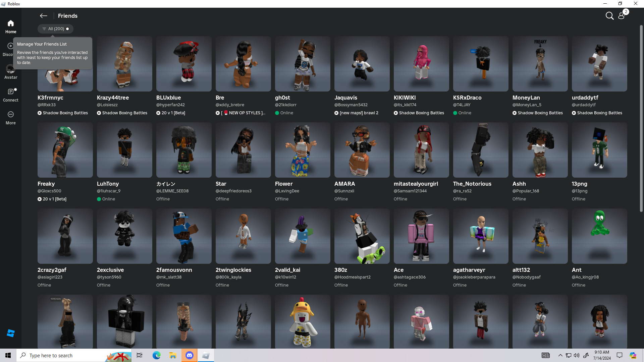The image size is (644, 362).
Task: Open the More sidebar menu
Action: coord(11,118)
